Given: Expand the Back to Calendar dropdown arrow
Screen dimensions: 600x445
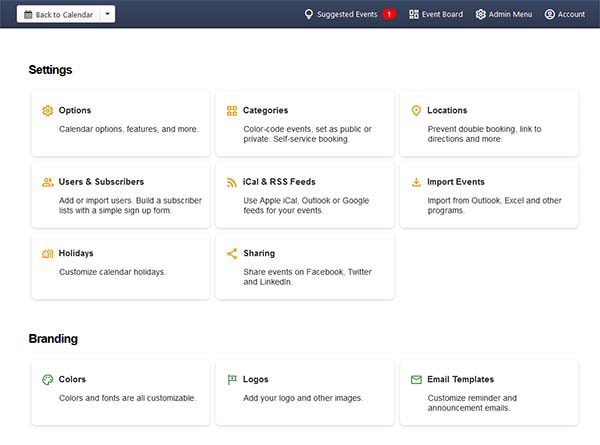Looking at the screenshot, I should [108, 14].
